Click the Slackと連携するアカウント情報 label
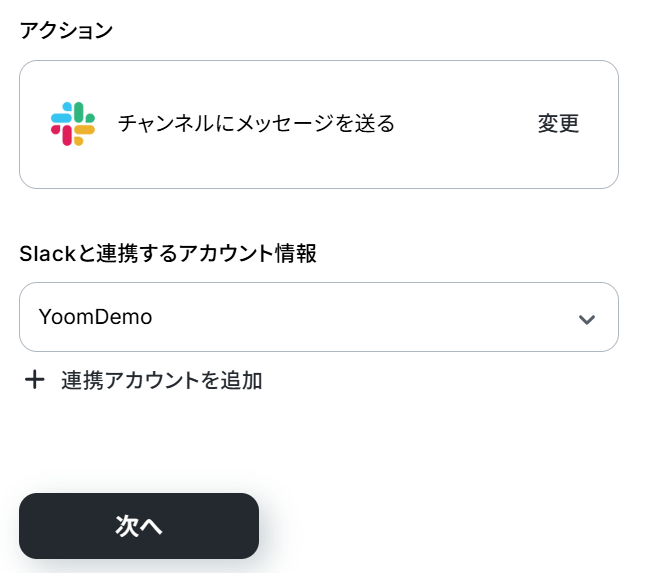The height and width of the screenshot is (573, 666). tap(168, 254)
